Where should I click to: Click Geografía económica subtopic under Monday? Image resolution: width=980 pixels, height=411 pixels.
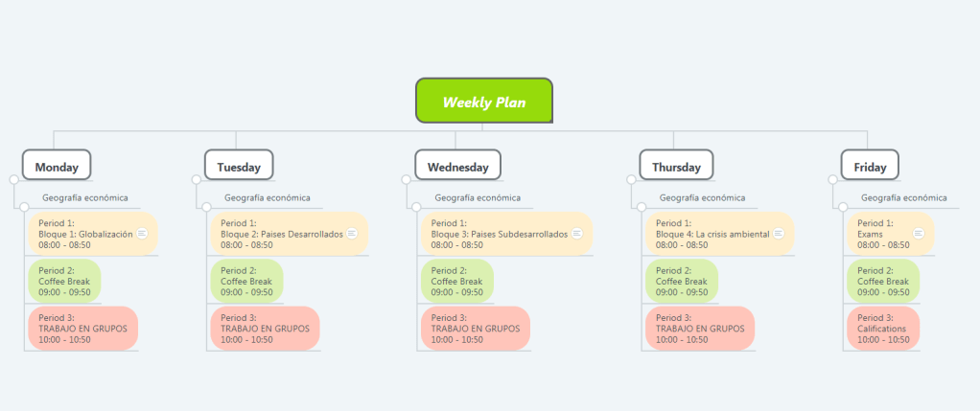coord(84,198)
